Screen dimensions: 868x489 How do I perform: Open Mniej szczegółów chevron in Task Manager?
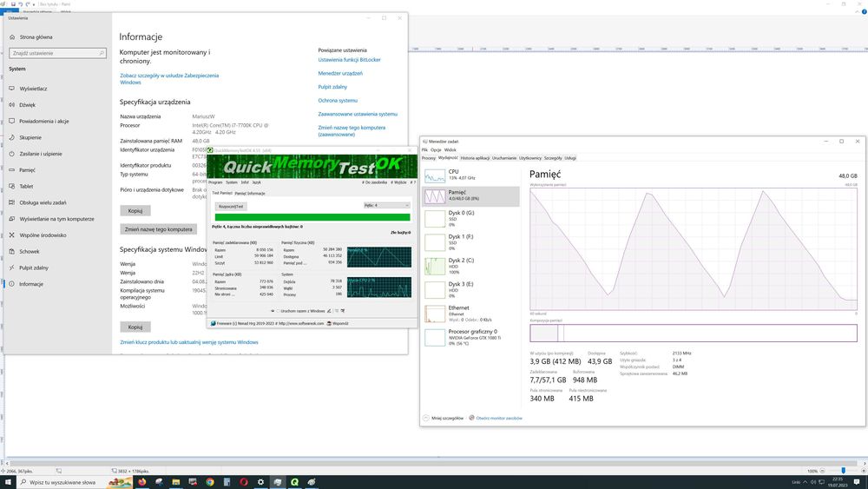[x=425, y=418]
